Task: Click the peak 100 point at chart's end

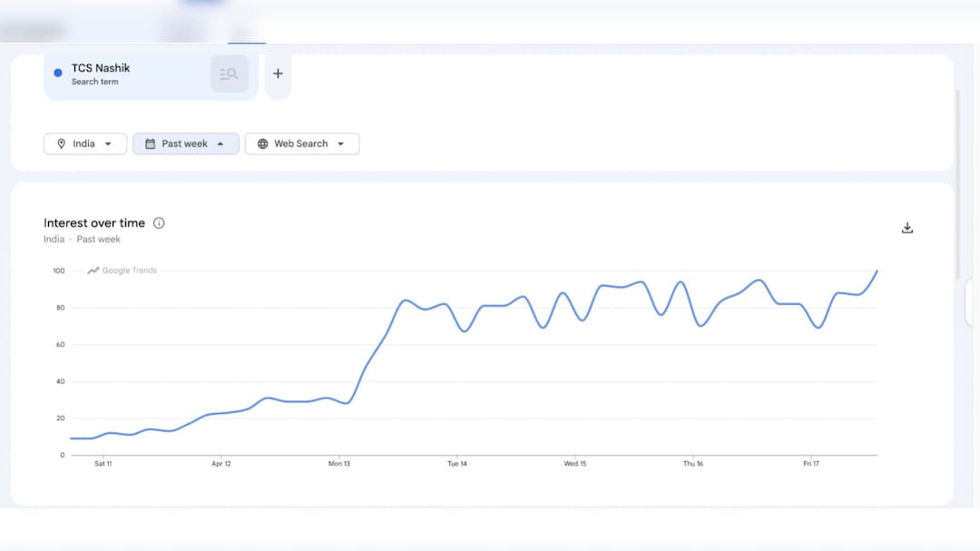Action: pyautogui.click(x=877, y=271)
